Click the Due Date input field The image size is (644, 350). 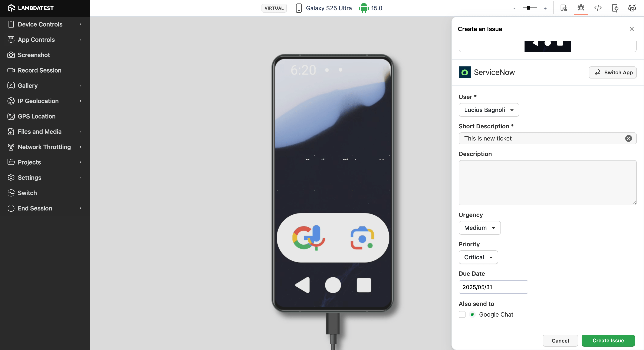pos(493,287)
